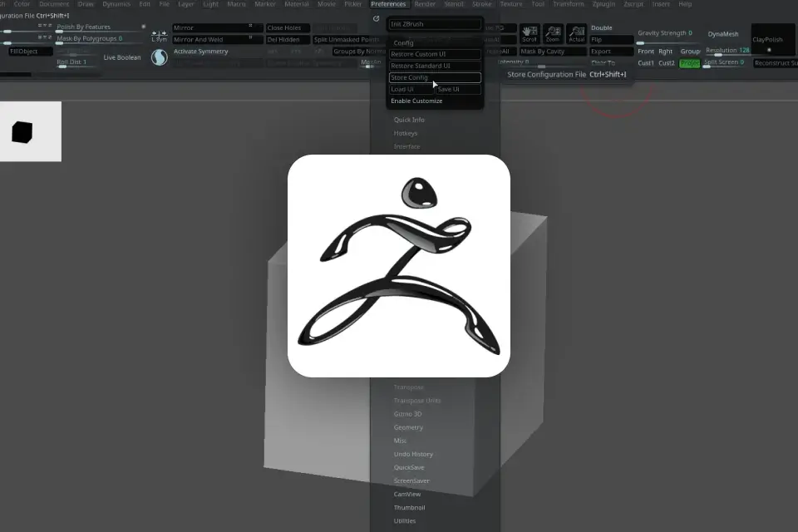The width and height of the screenshot is (798, 532).
Task: Turn on Enable Customize
Action: click(416, 101)
